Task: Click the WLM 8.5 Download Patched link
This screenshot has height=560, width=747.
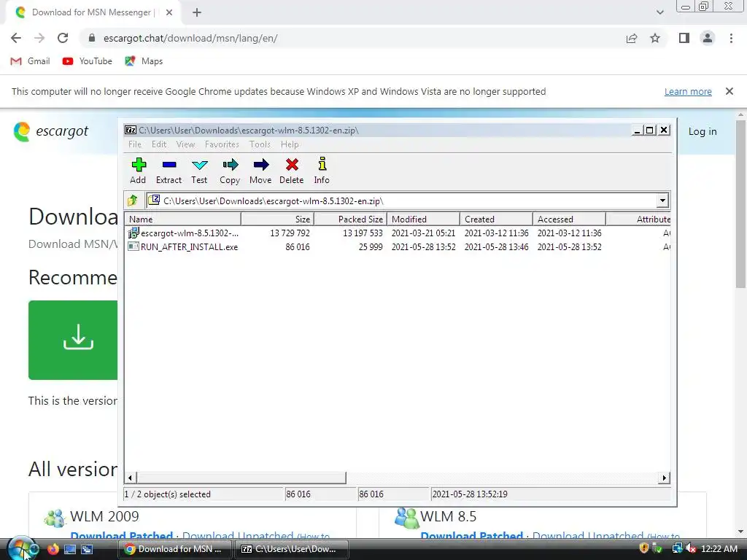Action: 472,536
